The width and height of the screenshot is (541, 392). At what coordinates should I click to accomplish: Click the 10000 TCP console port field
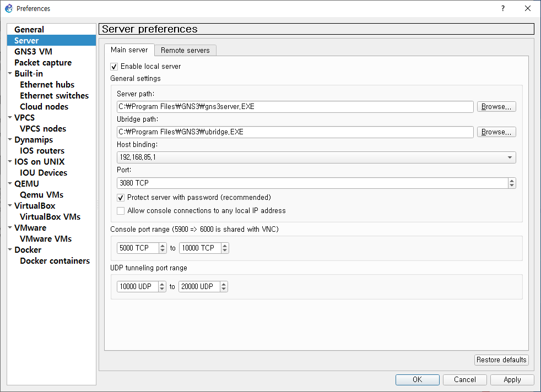tap(200, 248)
